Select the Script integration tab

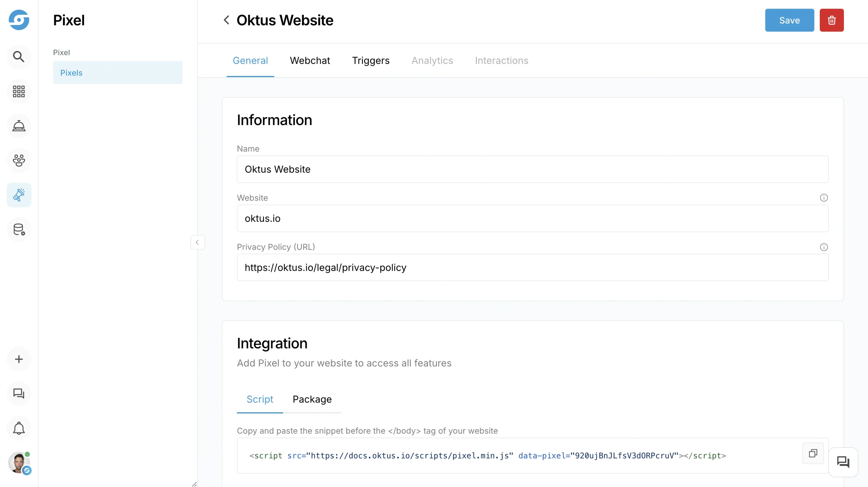click(x=260, y=399)
